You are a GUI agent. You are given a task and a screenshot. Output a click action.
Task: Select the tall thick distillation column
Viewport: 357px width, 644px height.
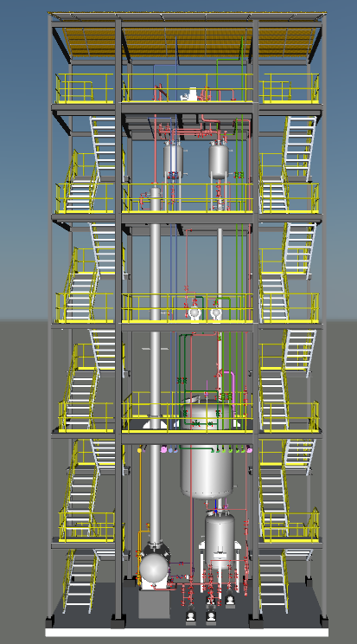[x=155, y=365]
